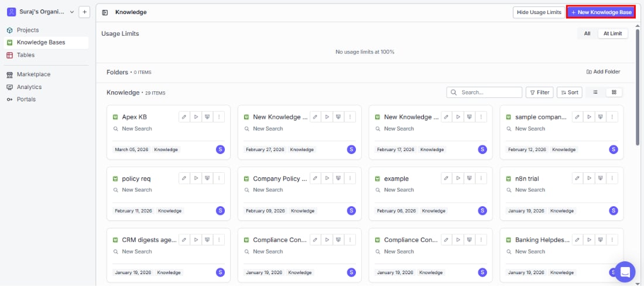Edit the sample company knowledge base

pyautogui.click(x=577, y=117)
